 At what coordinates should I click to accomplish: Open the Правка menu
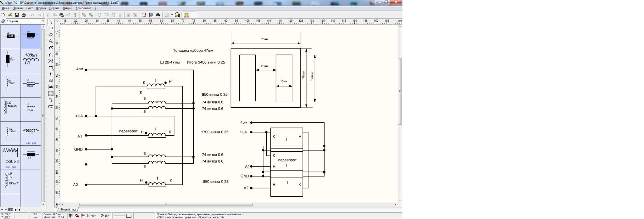[17, 8]
